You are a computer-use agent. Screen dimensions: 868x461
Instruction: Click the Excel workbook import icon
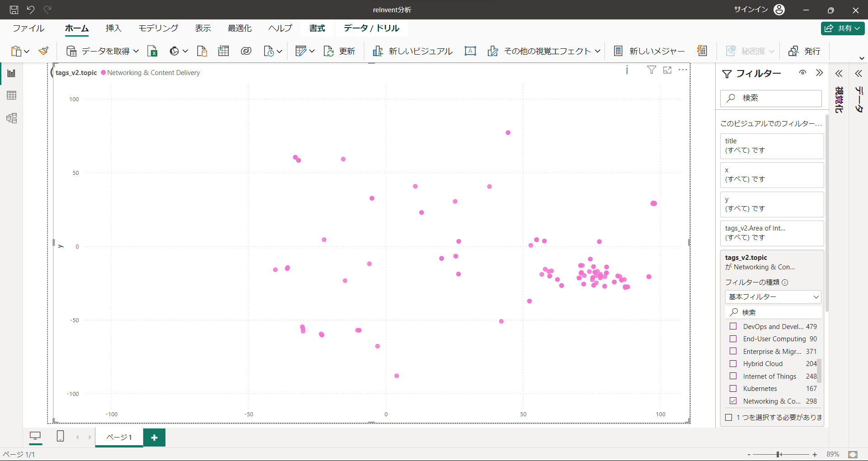click(x=152, y=51)
